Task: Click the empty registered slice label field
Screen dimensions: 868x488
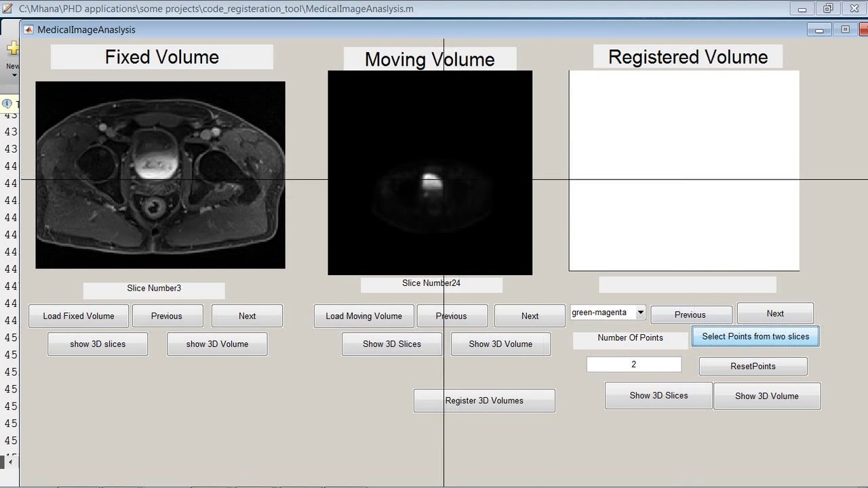Action: (688, 285)
